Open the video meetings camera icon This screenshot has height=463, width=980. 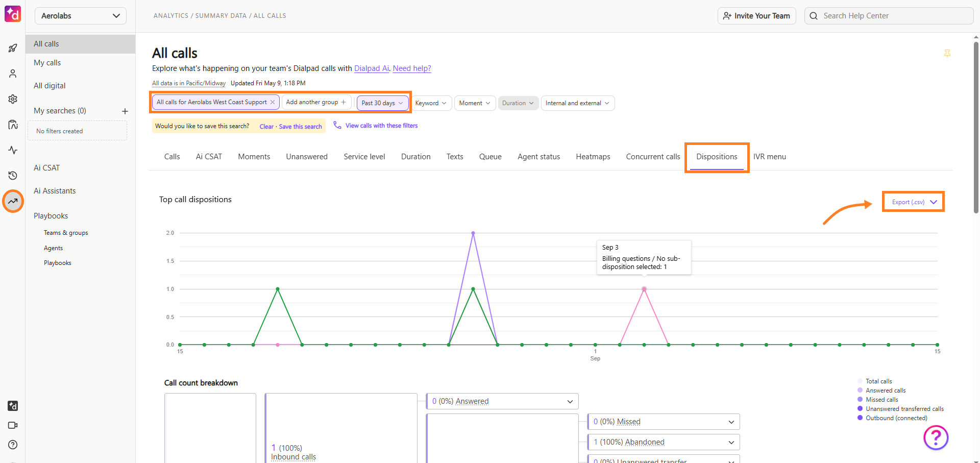tap(13, 425)
